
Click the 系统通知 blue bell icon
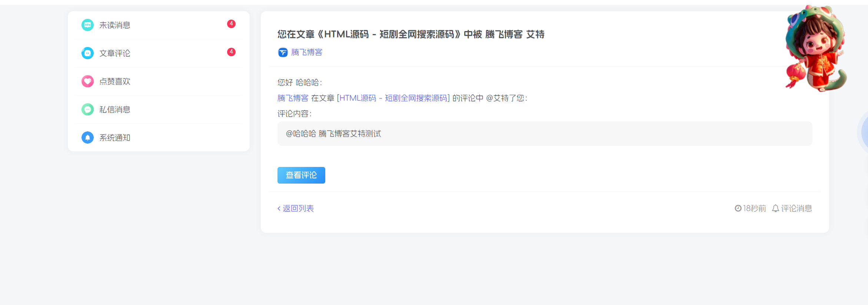click(87, 138)
